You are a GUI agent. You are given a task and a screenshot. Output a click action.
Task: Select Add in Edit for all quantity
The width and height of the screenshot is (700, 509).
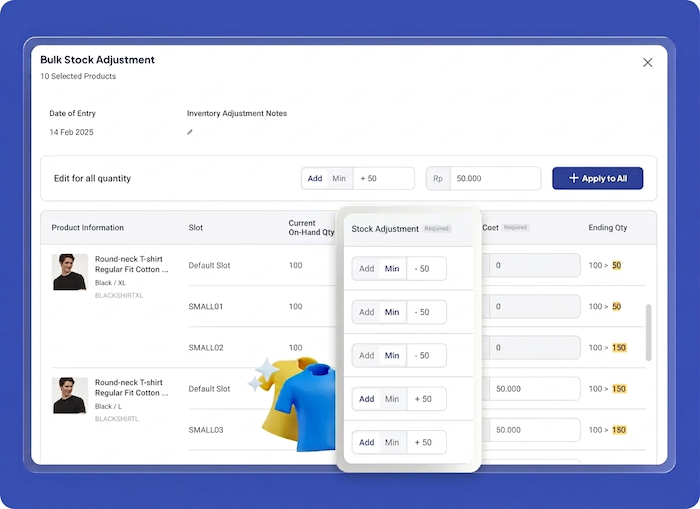tap(315, 178)
